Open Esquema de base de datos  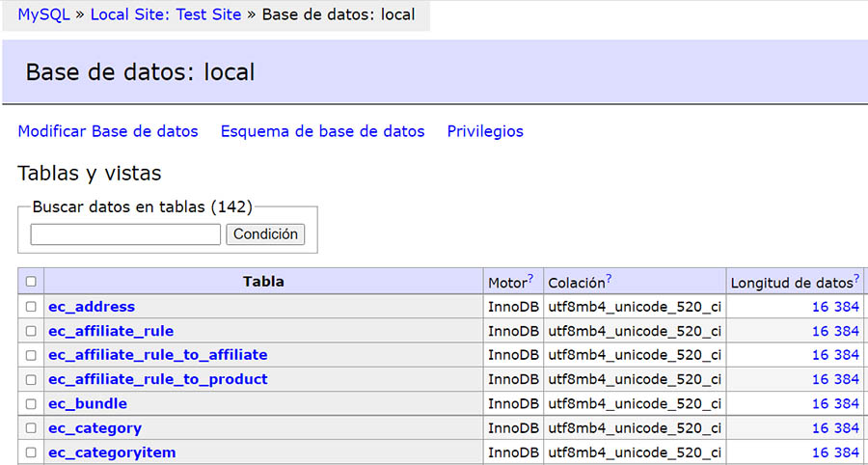click(x=322, y=131)
